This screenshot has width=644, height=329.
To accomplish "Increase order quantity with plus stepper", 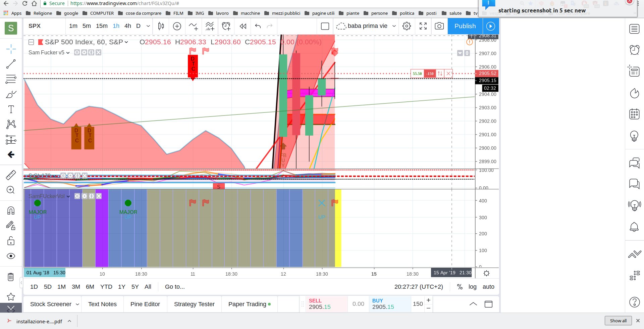I will 428,300.
